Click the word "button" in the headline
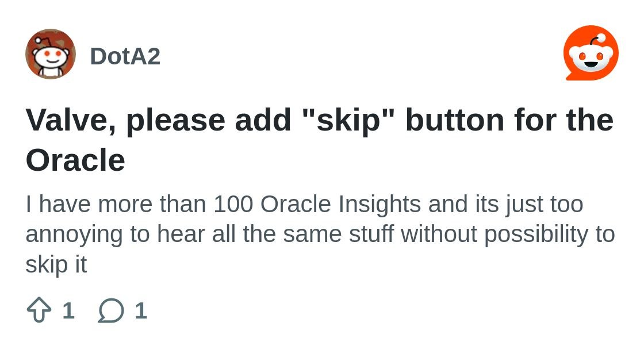 coord(455,120)
